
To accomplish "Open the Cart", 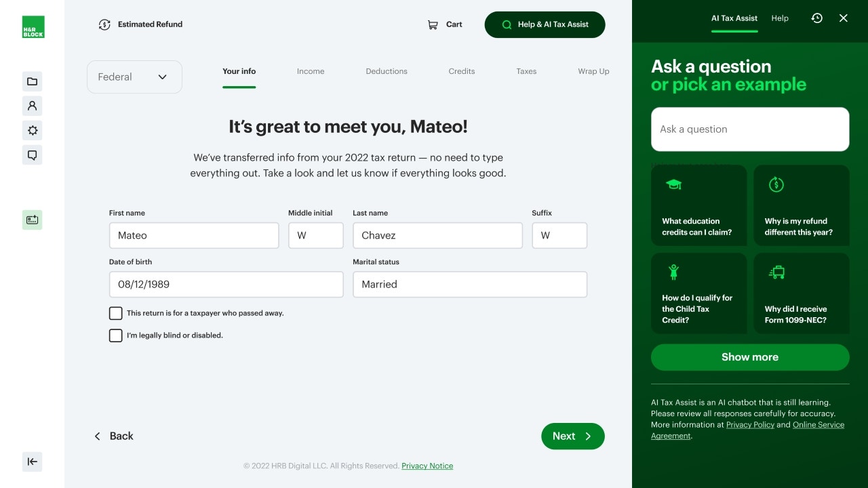I will click(x=445, y=24).
